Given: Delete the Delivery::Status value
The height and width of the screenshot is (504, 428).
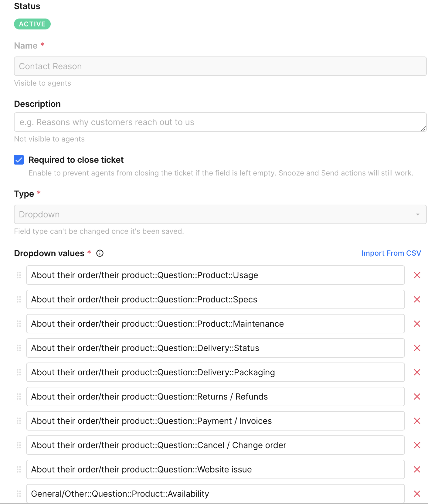Looking at the screenshot, I should pyautogui.click(x=417, y=348).
